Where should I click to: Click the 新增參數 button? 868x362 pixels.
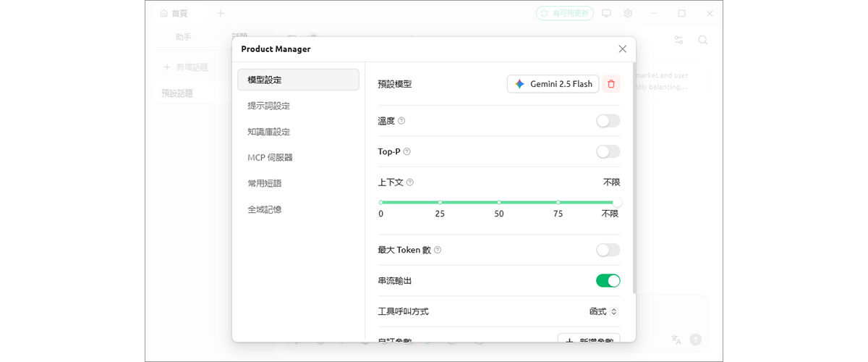pos(589,339)
